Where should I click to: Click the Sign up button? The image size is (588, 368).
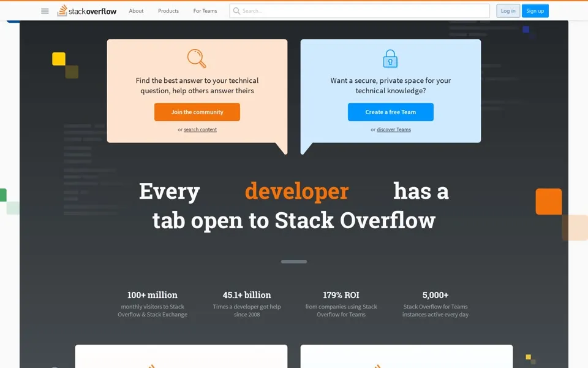click(x=535, y=11)
